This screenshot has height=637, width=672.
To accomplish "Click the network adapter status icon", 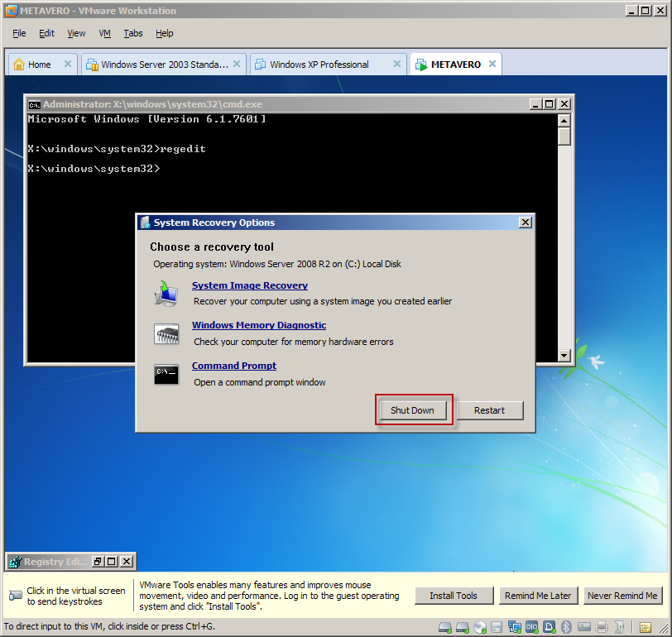I will [515, 627].
